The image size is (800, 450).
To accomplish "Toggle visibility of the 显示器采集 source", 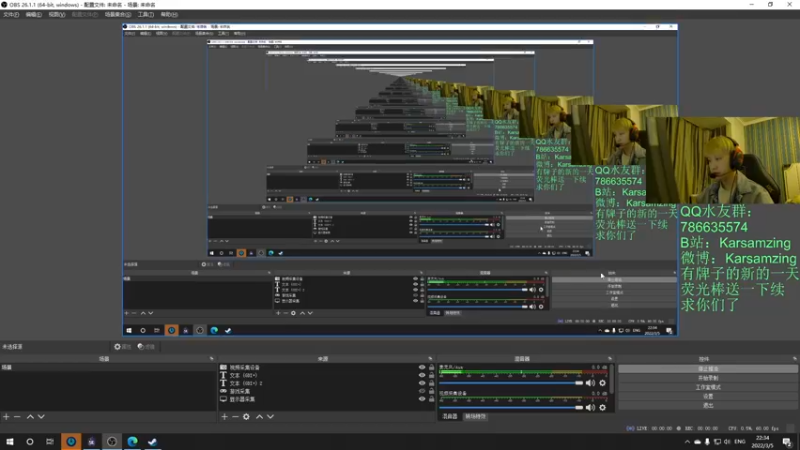I will click(422, 399).
